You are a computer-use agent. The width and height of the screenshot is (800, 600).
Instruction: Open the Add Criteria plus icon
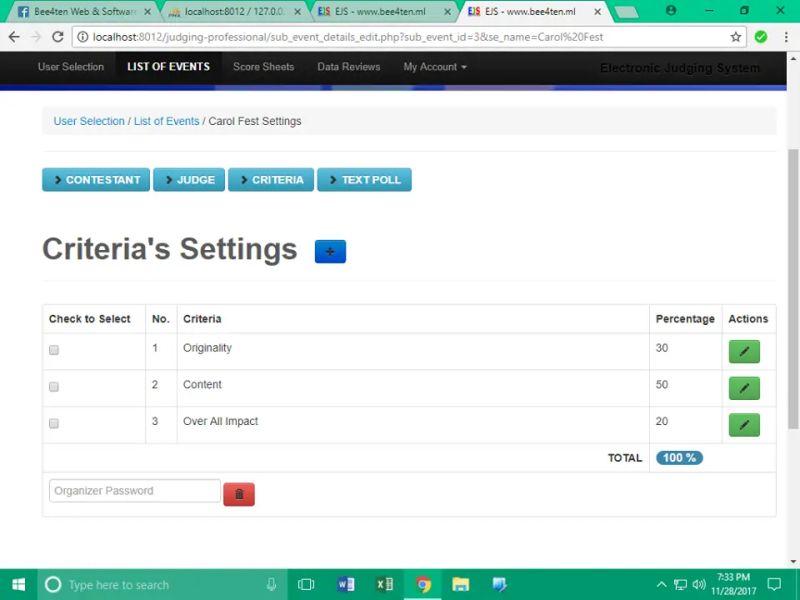330,251
